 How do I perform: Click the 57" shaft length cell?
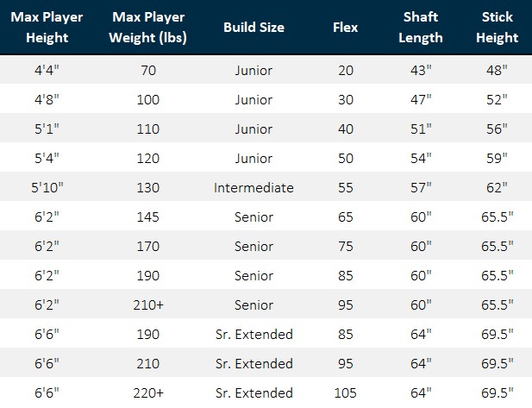421,187
